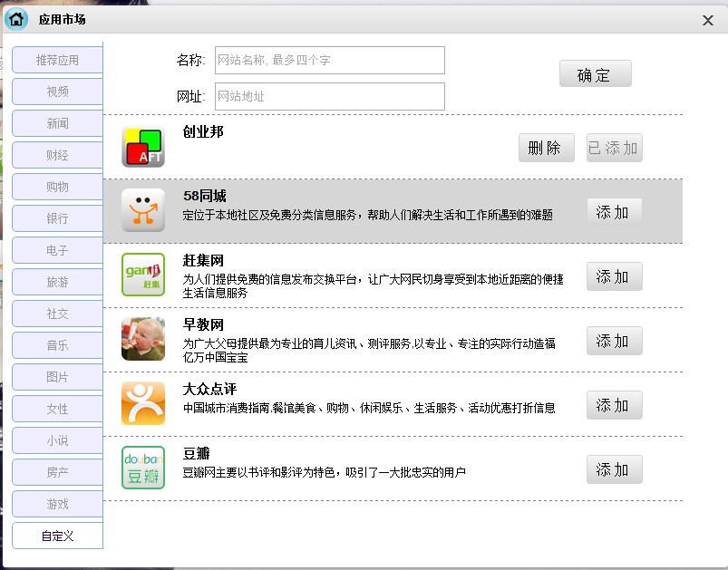Click the 应用市场 window title
This screenshot has width=728, height=570.
[x=63, y=20]
